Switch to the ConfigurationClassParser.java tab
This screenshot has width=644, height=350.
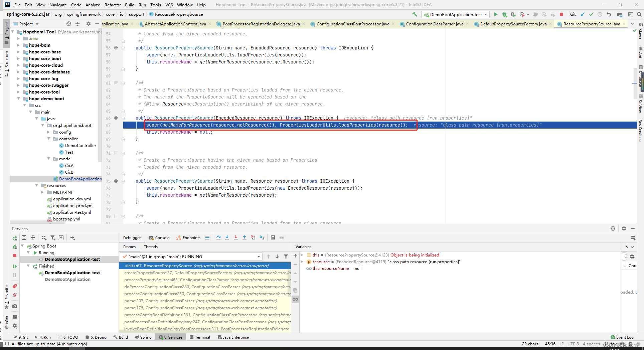pyautogui.click(x=435, y=24)
